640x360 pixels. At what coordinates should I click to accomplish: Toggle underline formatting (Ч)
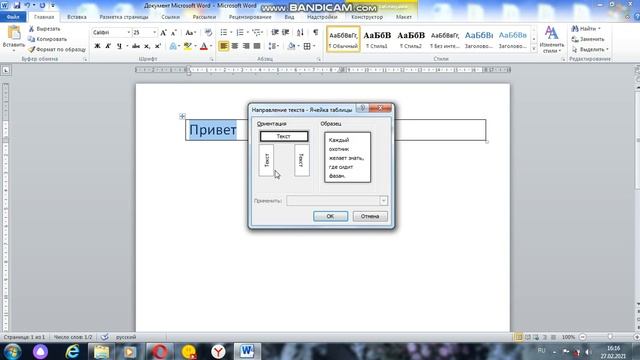pos(119,46)
